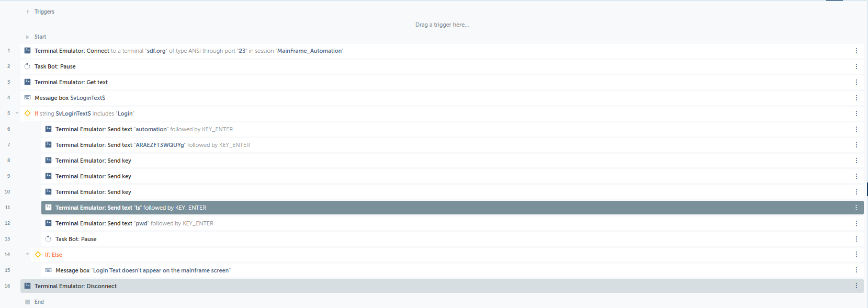Click the terminal icon on Send text "pwd" row
Viewport: 868px width, 308px height.
pos(49,223)
